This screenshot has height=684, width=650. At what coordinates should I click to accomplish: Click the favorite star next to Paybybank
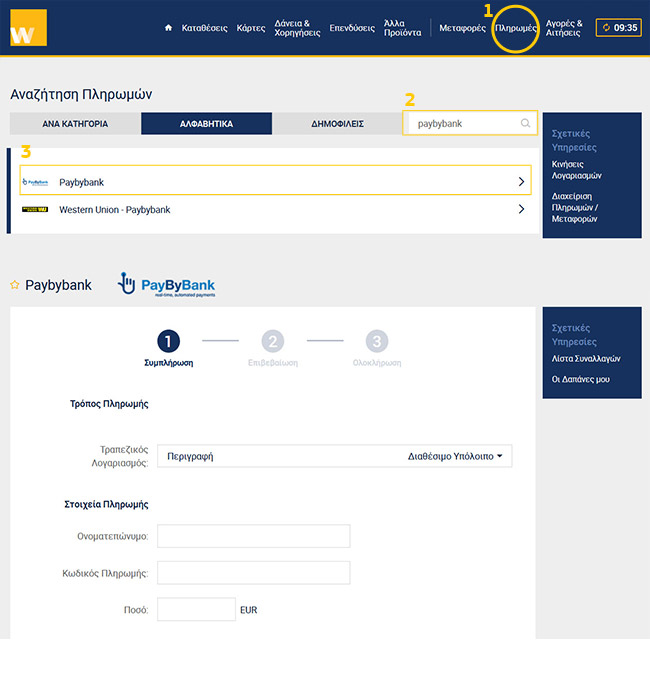(14, 285)
